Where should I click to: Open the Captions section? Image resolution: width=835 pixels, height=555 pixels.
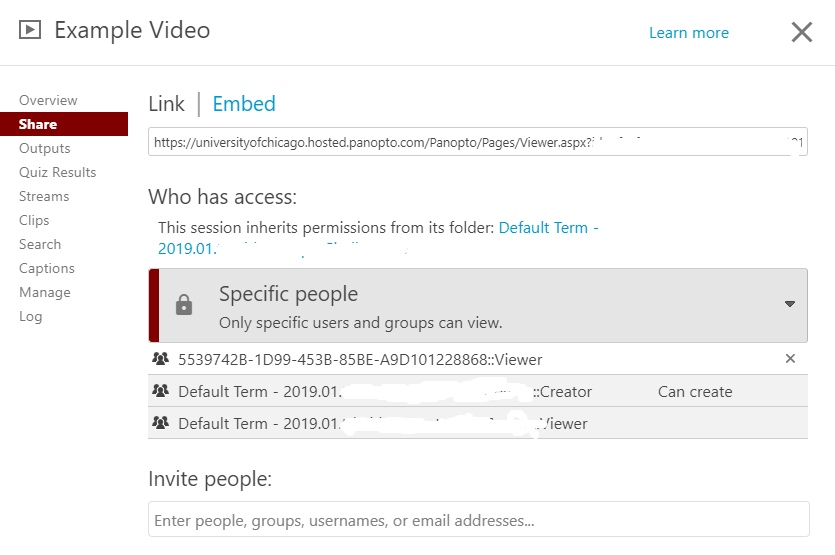point(47,268)
